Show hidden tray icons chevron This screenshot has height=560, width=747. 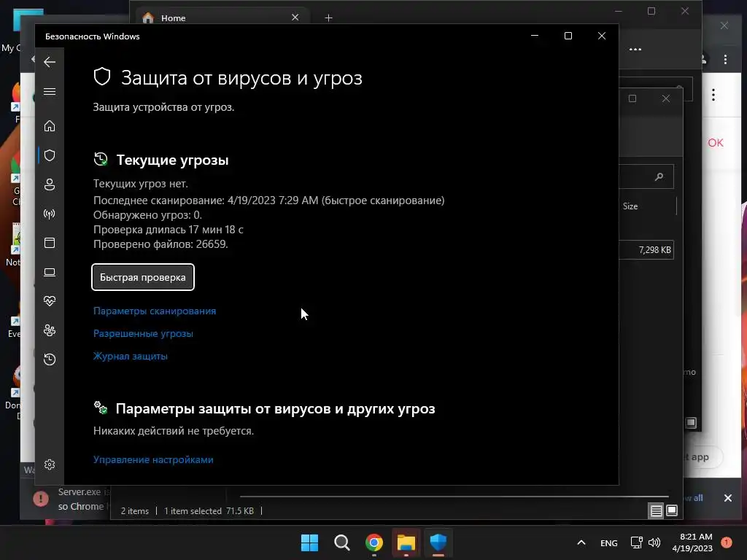[581, 542]
